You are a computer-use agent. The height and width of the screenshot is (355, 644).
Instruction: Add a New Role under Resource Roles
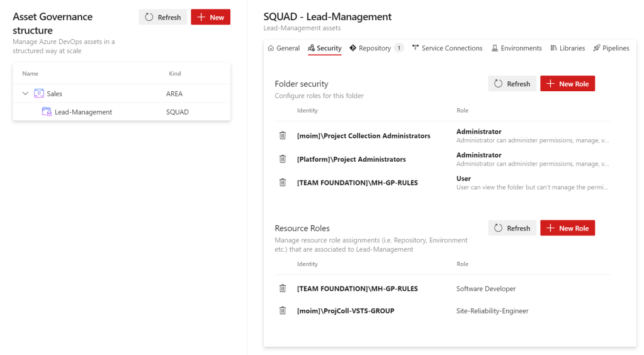[567, 228]
